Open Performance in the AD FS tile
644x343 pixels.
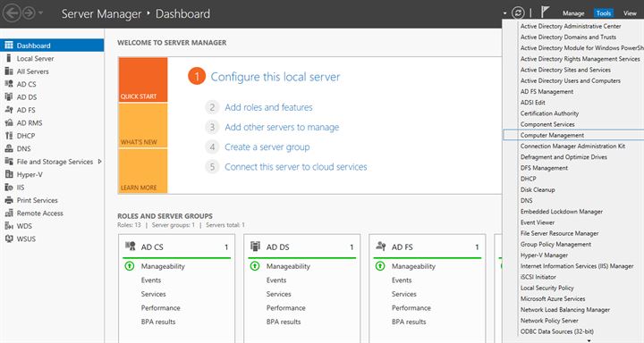coord(411,307)
